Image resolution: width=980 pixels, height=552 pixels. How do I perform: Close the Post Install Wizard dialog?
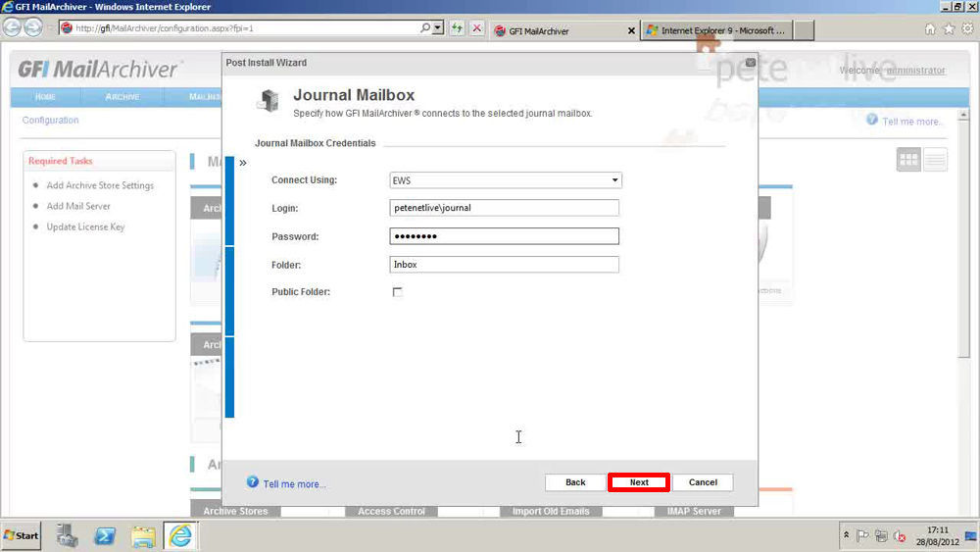750,63
